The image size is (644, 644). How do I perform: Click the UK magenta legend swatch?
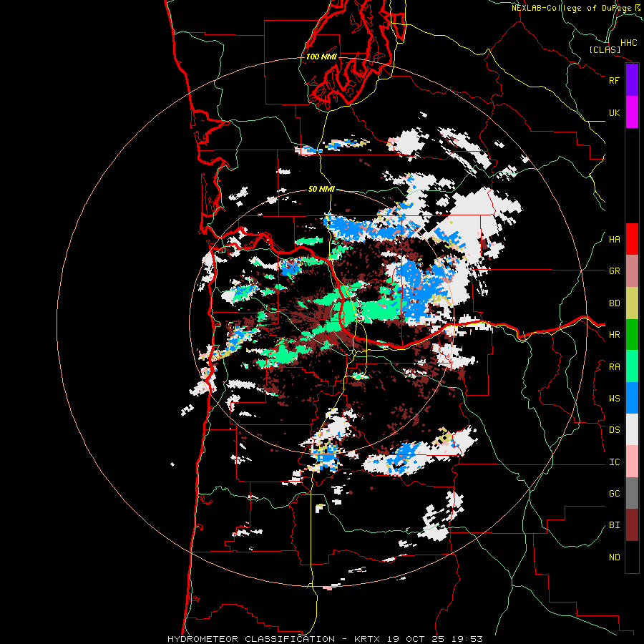(632, 112)
